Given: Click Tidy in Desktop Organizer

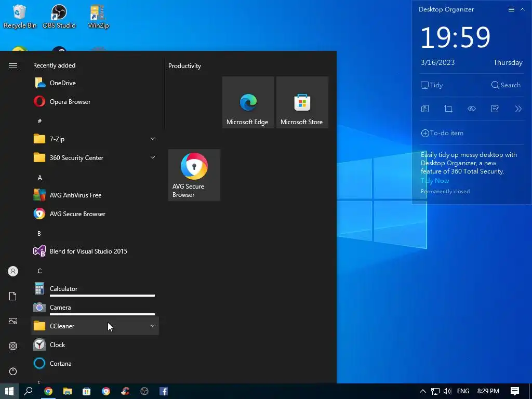Looking at the screenshot, I should point(432,85).
